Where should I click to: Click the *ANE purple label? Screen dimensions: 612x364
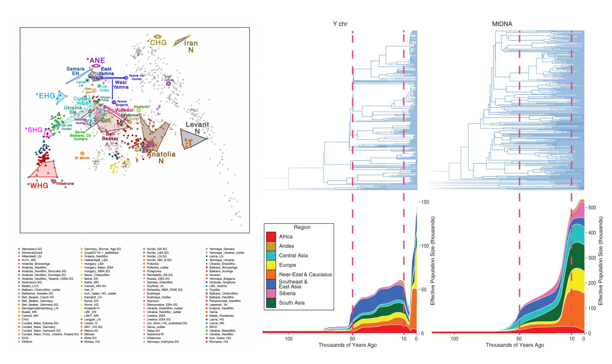click(96, 60)
